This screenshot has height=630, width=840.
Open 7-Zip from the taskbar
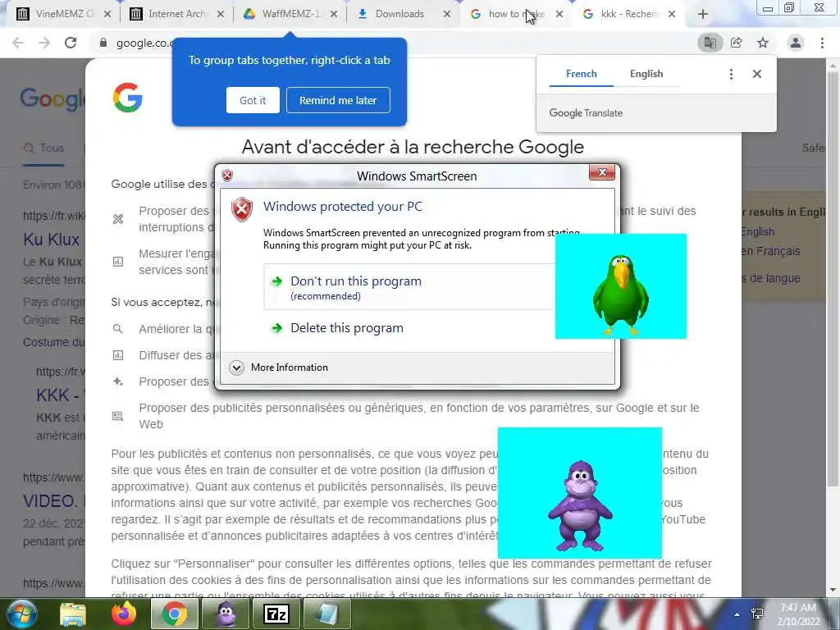tap(276, 614)
